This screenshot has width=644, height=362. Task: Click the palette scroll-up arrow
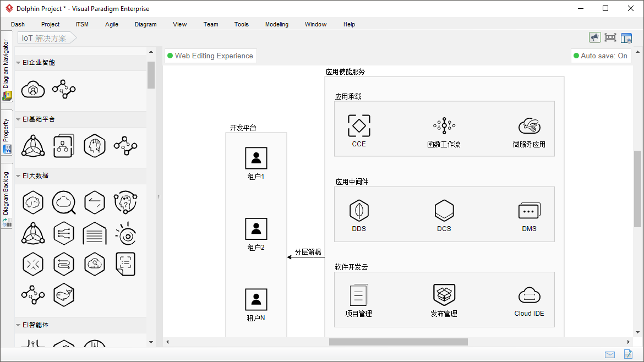coord(151,52)
